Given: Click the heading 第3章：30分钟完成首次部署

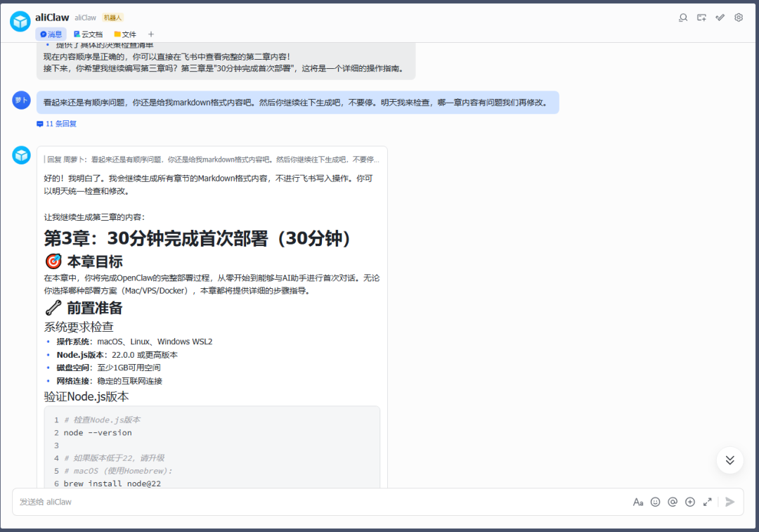Looking at the screenshot, I should pyautogui.click(x=197, y=238).
